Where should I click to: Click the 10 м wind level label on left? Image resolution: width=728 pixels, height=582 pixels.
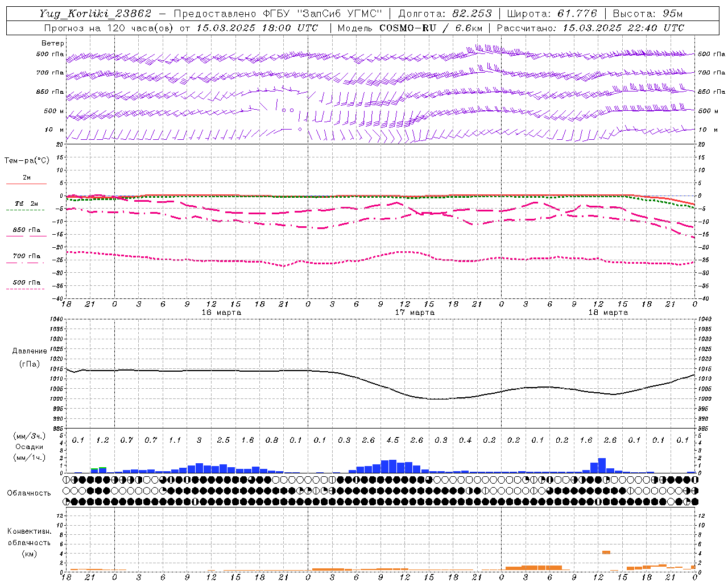pos(54,130)
